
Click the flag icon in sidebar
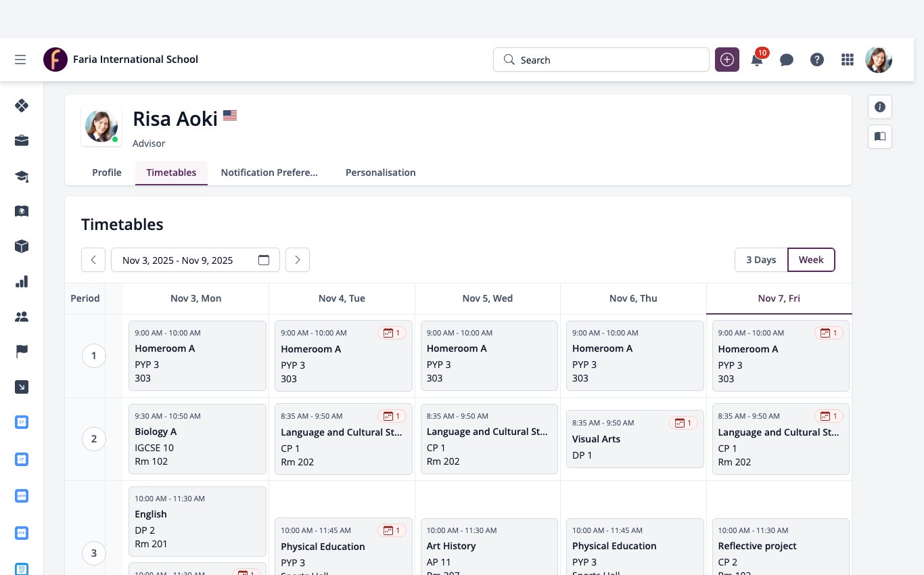(22, 352)
